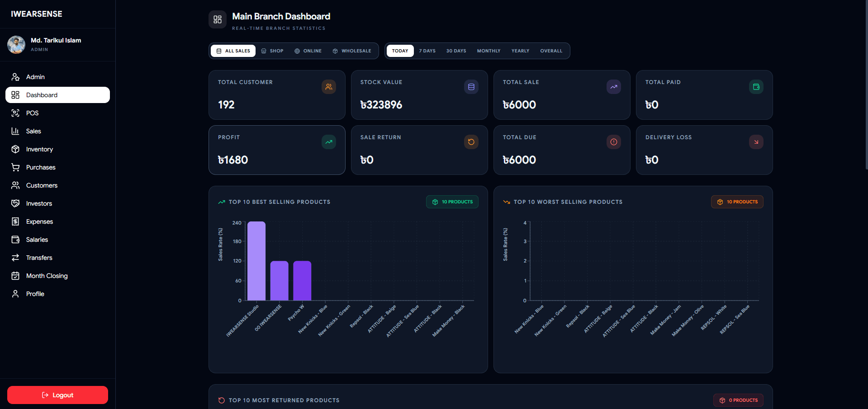Click the dashboard grid icon beside the title
868x409 pixels.
[x=218, y=19]
